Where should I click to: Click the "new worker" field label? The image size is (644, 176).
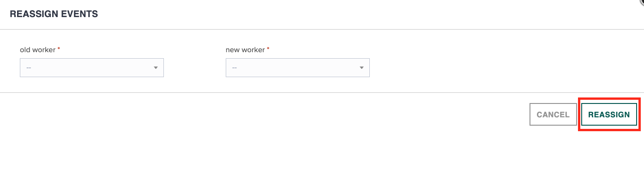(x=245, y=49)
